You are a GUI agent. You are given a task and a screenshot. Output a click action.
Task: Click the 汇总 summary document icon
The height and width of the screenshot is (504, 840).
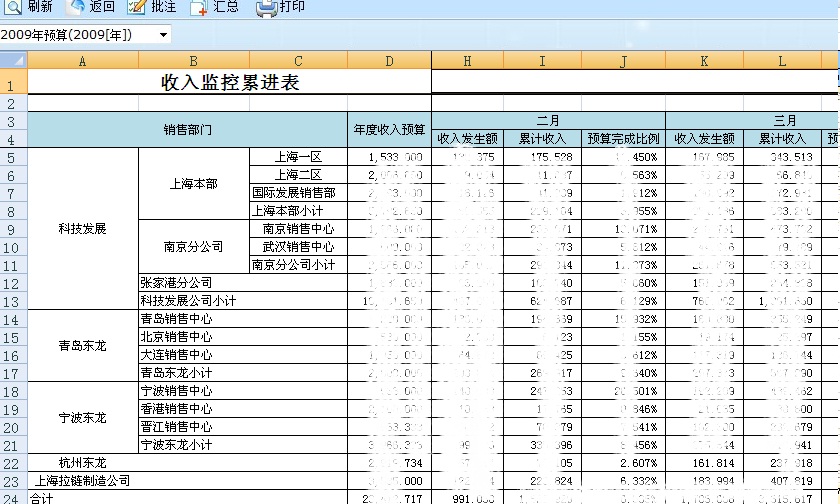(199, 7)
